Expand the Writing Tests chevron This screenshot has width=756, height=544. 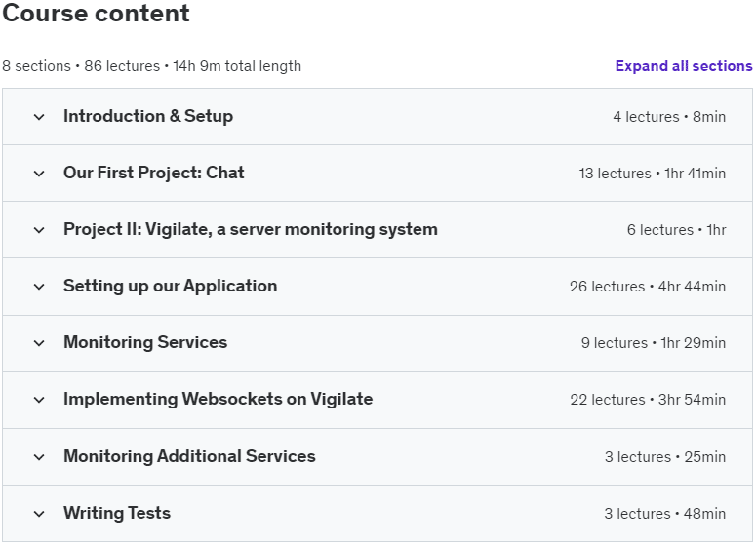coord(39,514)
